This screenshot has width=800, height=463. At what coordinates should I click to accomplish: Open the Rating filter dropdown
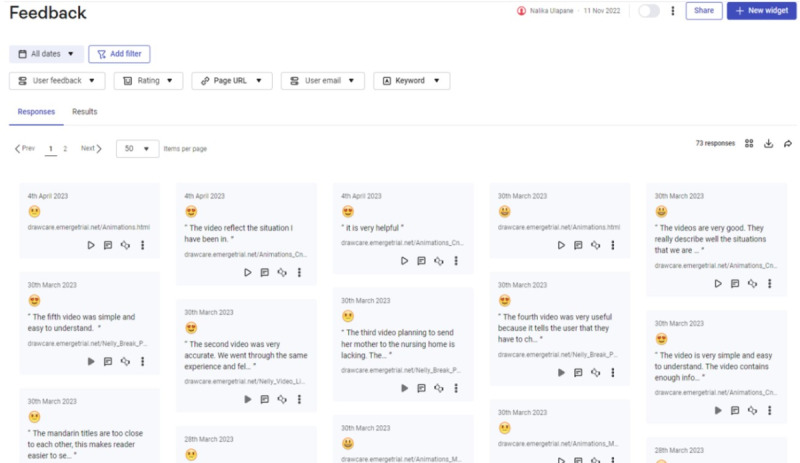148,81
